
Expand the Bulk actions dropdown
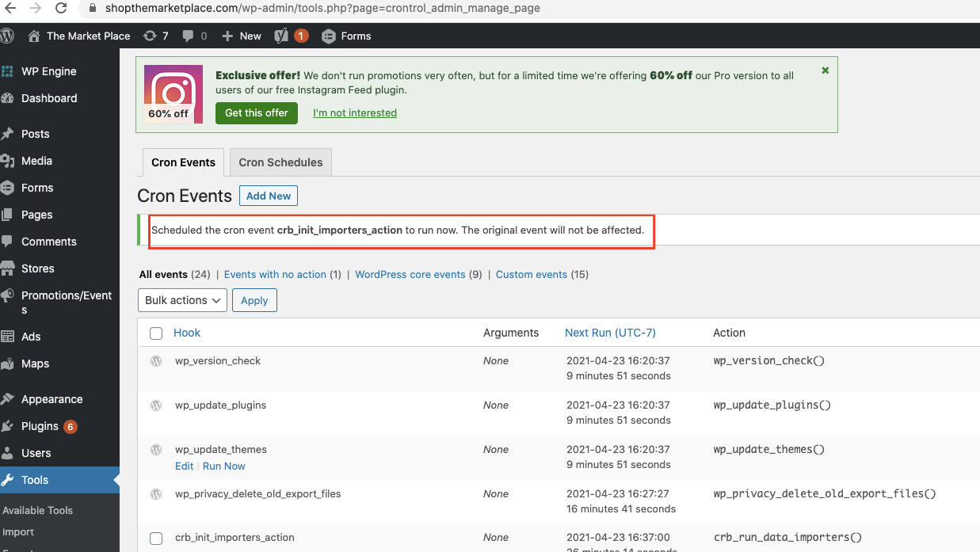click(x=182, y=300)
